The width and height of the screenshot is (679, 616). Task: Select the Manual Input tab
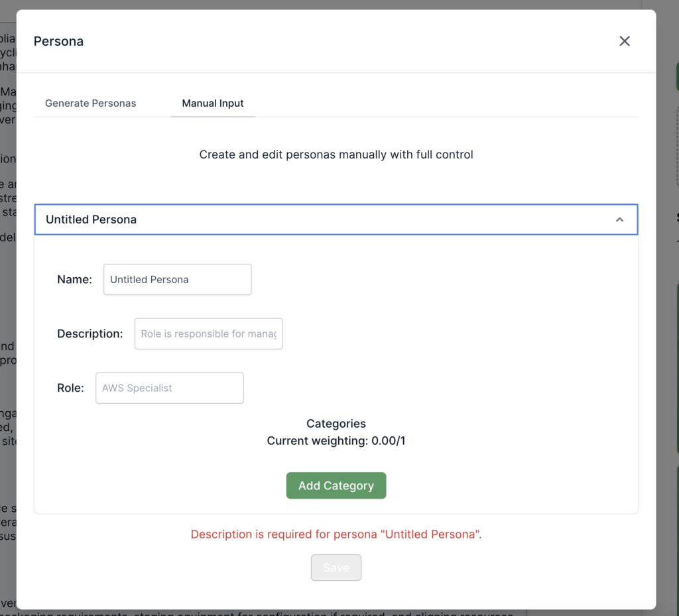(x=213, y=103)
